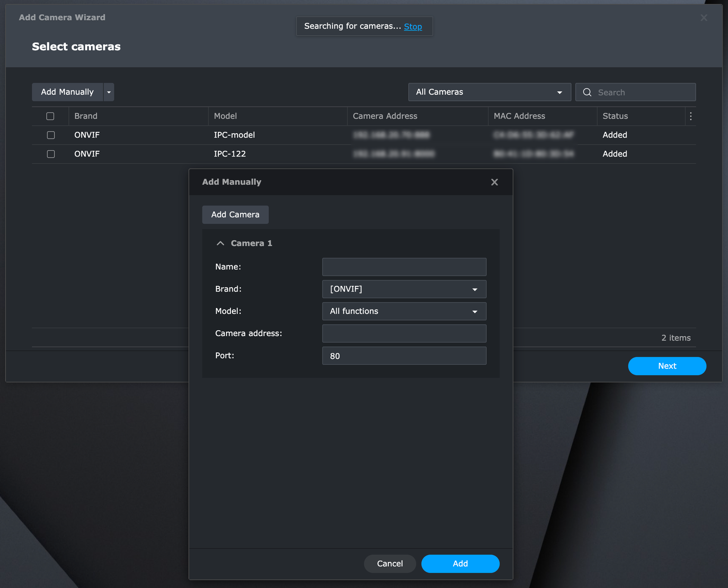Click the Port field containing 80
Screen dimensions: 728x588
click(404, 356)
